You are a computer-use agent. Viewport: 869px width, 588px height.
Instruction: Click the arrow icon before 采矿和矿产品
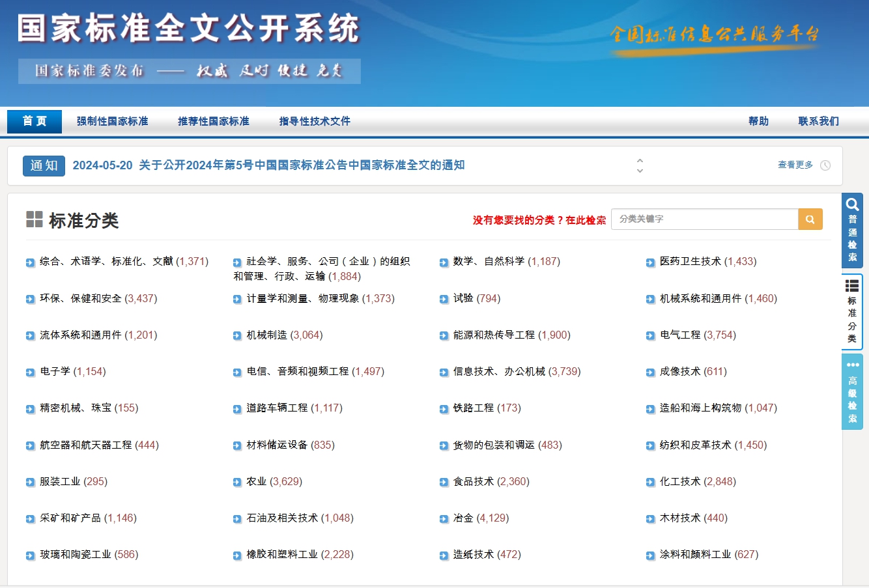[31, 519]
